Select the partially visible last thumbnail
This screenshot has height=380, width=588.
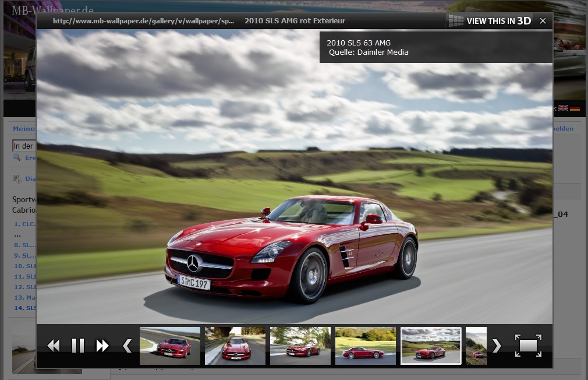(476, 346)
